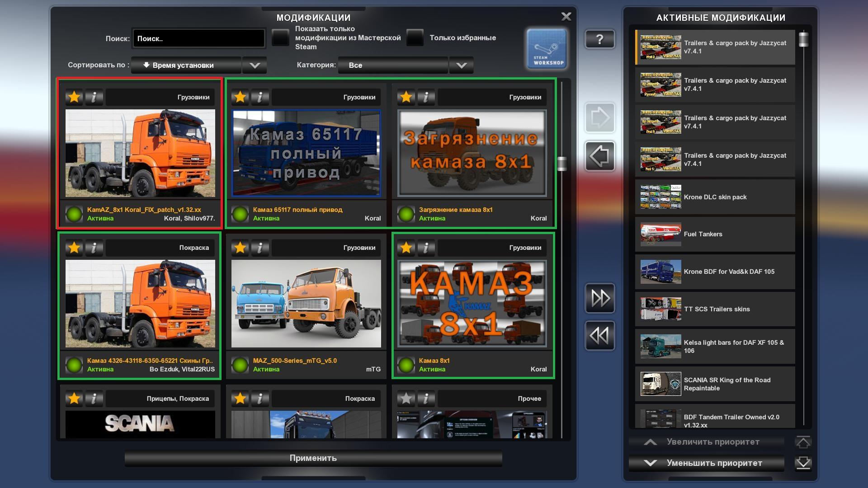Move the mod to top priority

point(803,442)
